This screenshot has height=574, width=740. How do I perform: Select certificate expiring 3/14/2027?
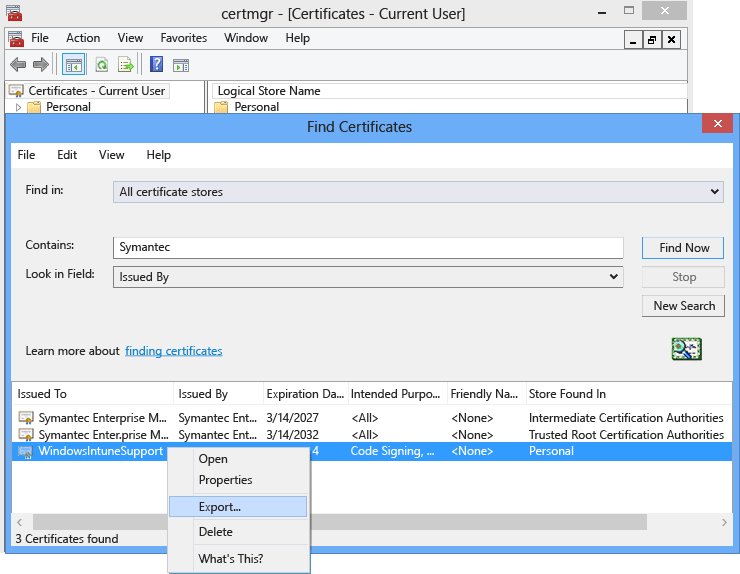point(372,418)
